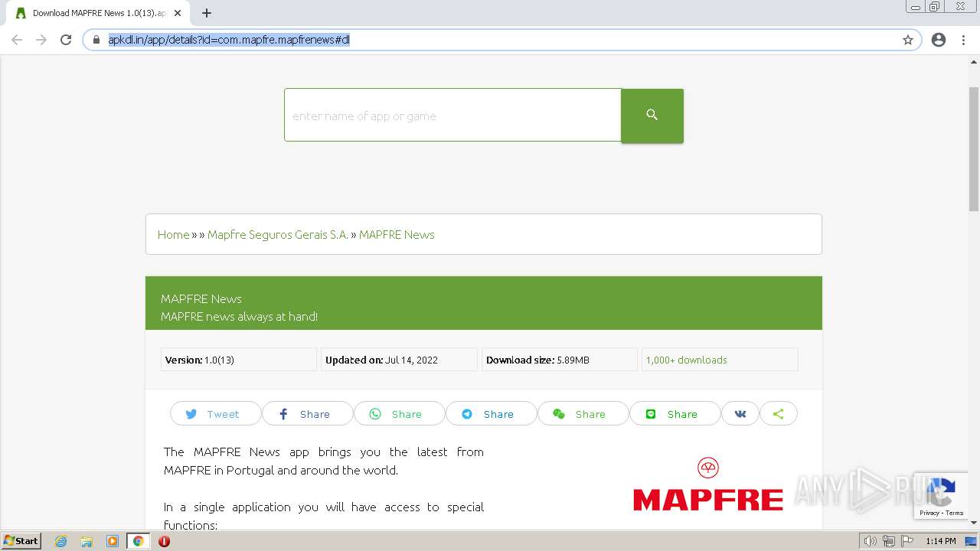Share the page via WhatsApp button

tap(399, 413)
